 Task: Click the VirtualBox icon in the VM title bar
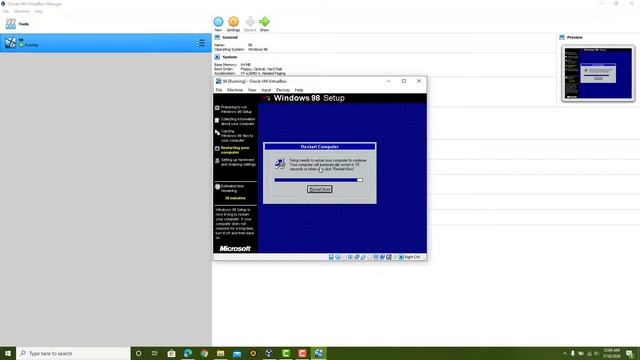(218, 81)
